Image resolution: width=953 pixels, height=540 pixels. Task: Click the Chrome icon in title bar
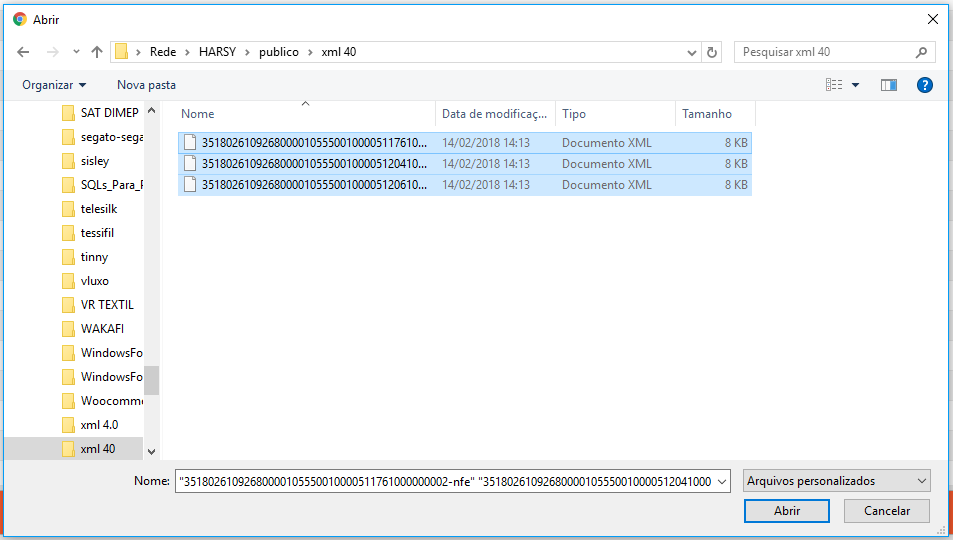[x=20, y=19]
